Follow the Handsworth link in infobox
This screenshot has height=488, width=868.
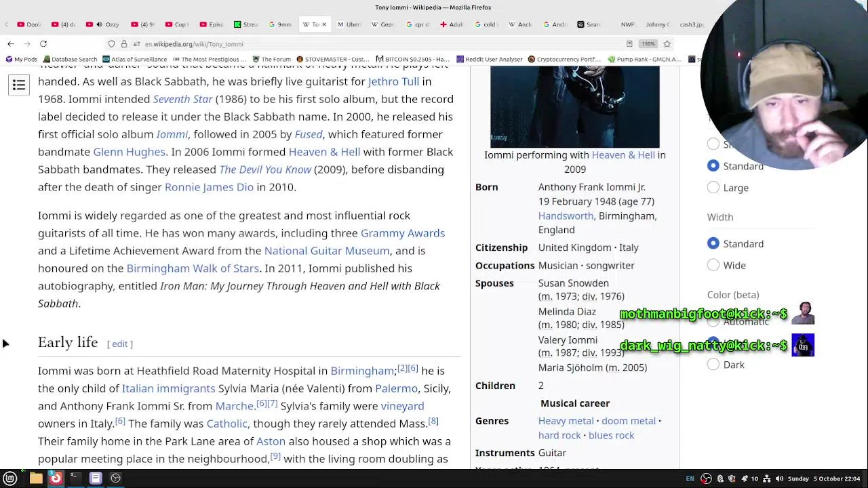point(566,216)
